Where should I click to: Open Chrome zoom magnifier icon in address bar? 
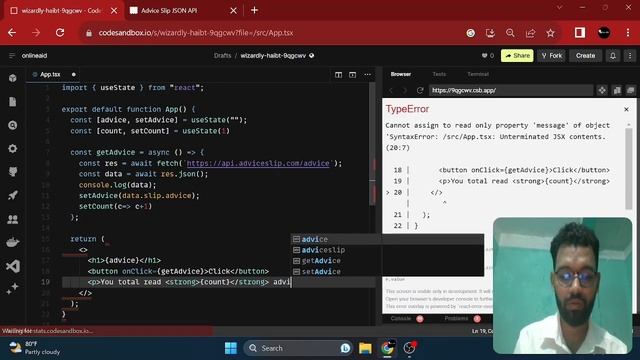point(510,33)
